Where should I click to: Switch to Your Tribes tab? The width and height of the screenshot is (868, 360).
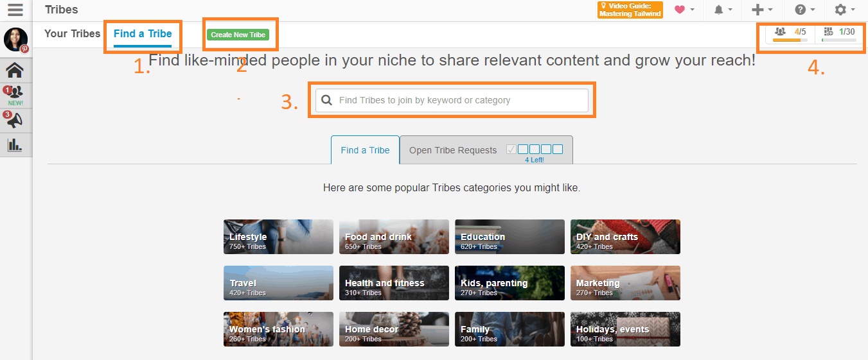(x=73, y=33)
